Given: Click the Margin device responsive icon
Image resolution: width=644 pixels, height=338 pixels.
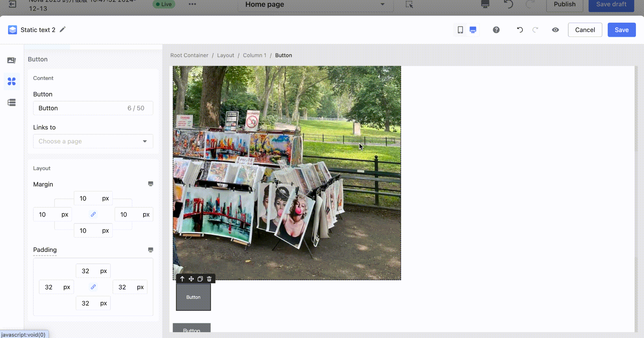Looking at the screenshot, I should (x=150, y=184).
